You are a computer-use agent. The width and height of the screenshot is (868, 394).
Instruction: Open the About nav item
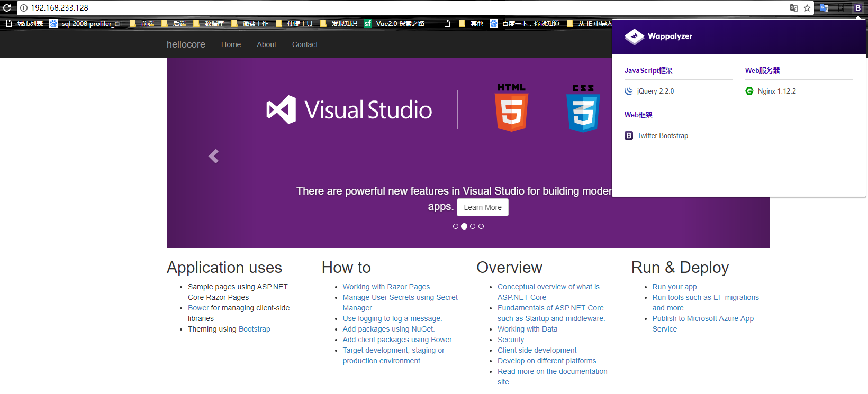(x=266, y=44)
